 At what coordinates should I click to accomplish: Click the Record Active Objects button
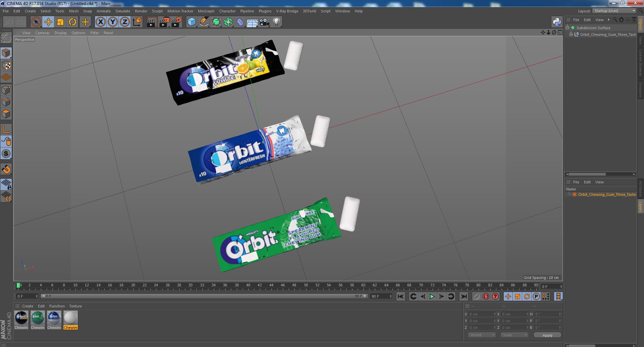click(x=476, y=296)
